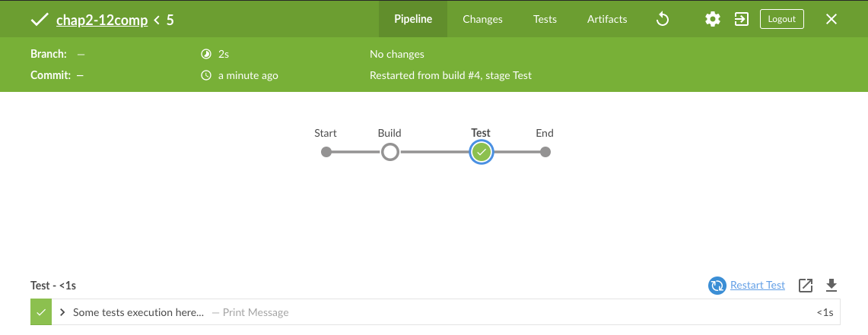868x335 pixels.
Task: Open the chap2-12comp pipeline link
Action: 102,21
